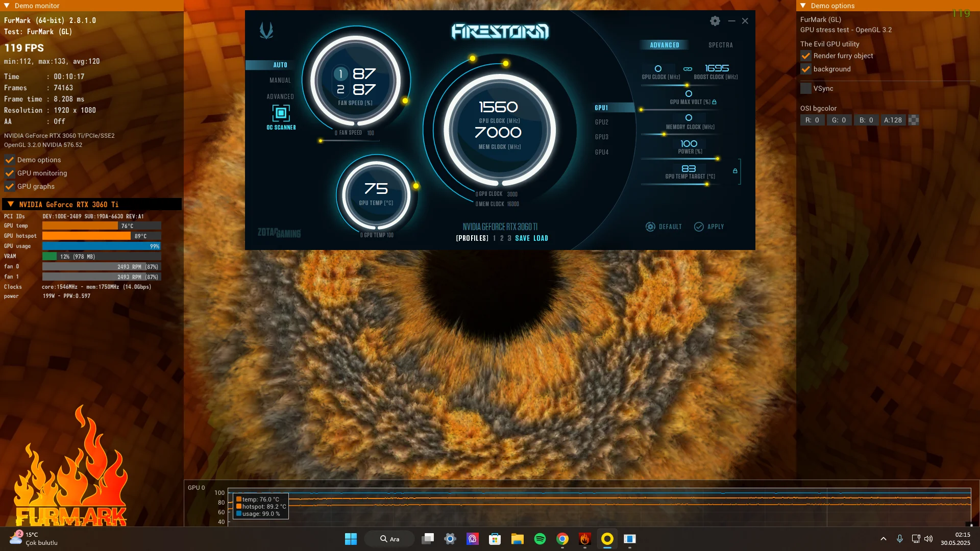
Task: Collapse the NVIDIA GeForce RTX 3060 Ti section
Action: tap(11, 204)
